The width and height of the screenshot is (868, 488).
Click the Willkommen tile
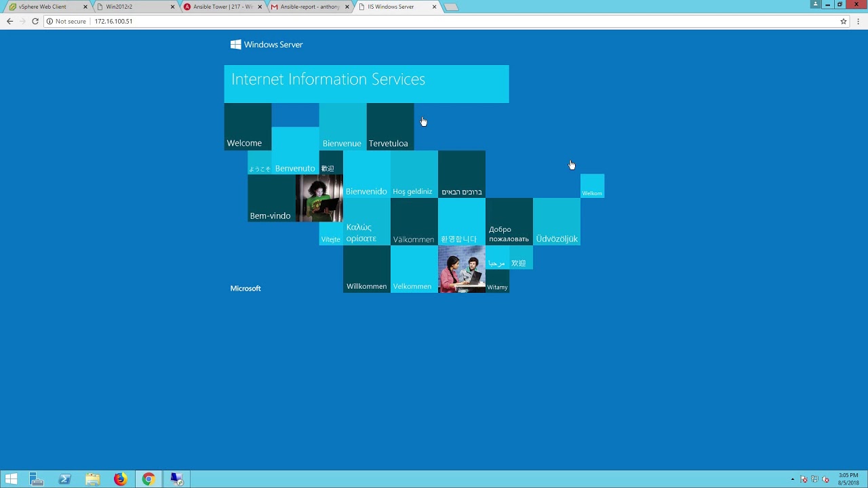[366, 269]
